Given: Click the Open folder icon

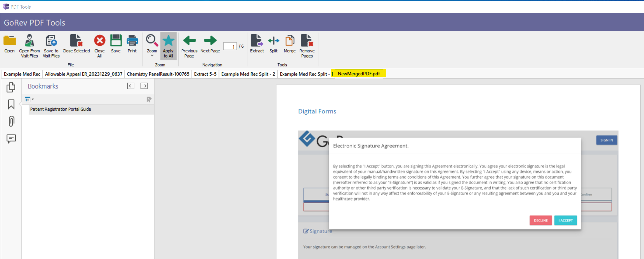Looking at the screenshot, I should pyautogui.click(x=10, y=41).
